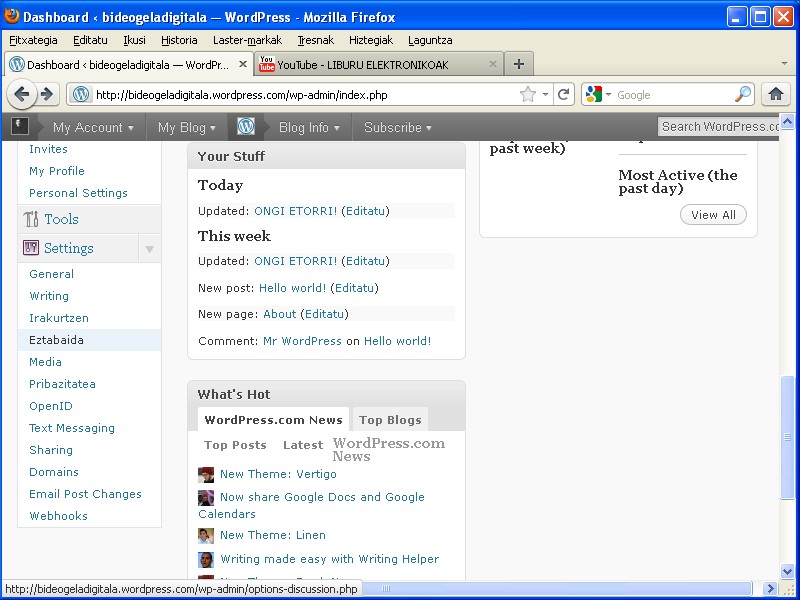The width and height of the screenshot is (800, 600).
Task: Open the Writing settings link
Action: [x=49, y=296]
